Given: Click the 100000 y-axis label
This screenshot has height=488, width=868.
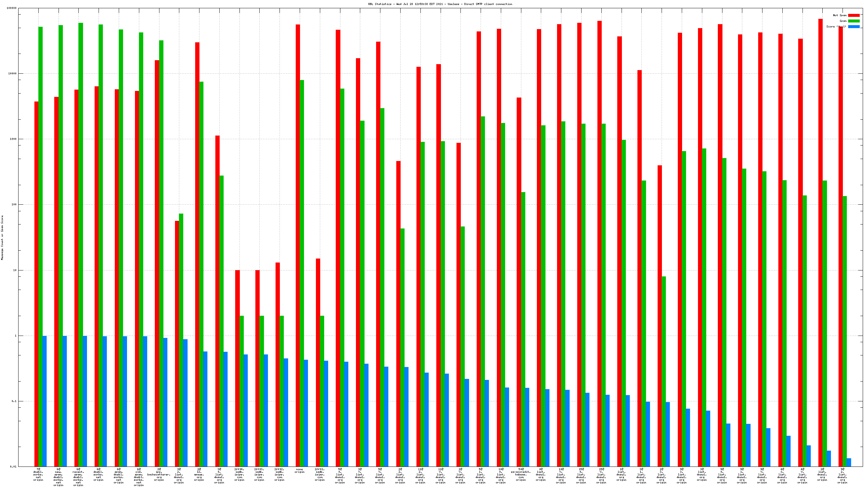Looking at the screenshot, I should 12,8.
